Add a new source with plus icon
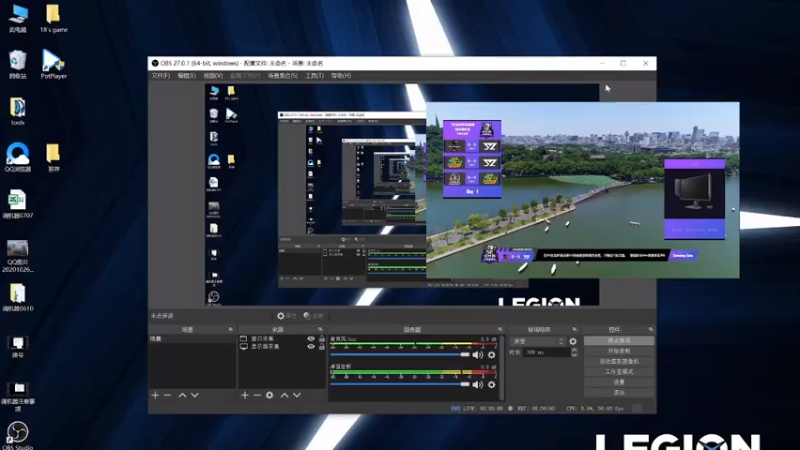 pos(245,395)
